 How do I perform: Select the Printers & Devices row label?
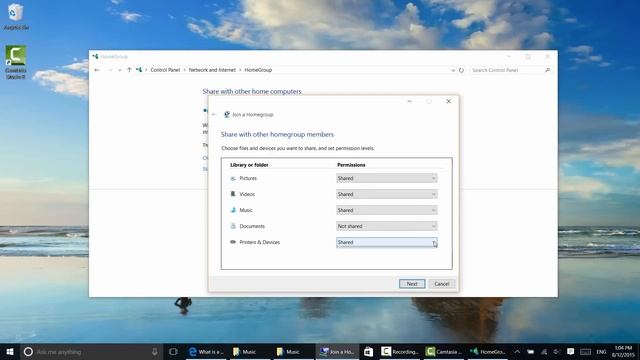tap(260, 242)
